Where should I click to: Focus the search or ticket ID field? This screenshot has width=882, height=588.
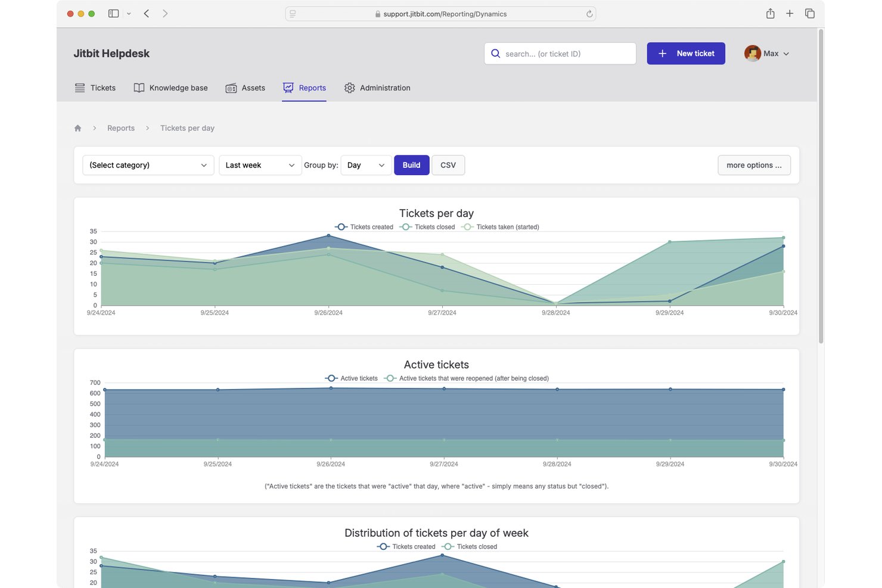tap(560, 54)
